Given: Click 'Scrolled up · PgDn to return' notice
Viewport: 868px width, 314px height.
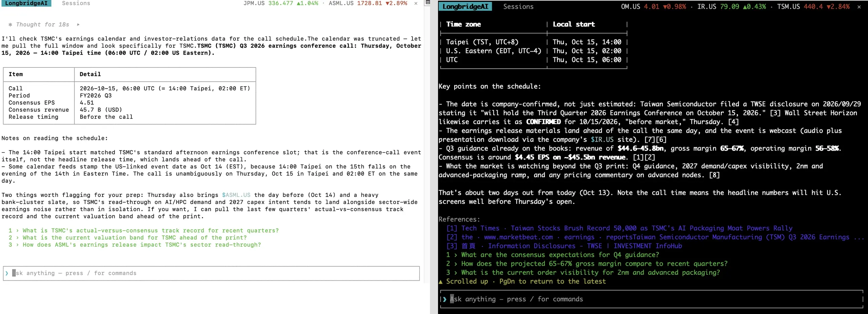Looking at the screenshot, I should [x=522, y=281].
